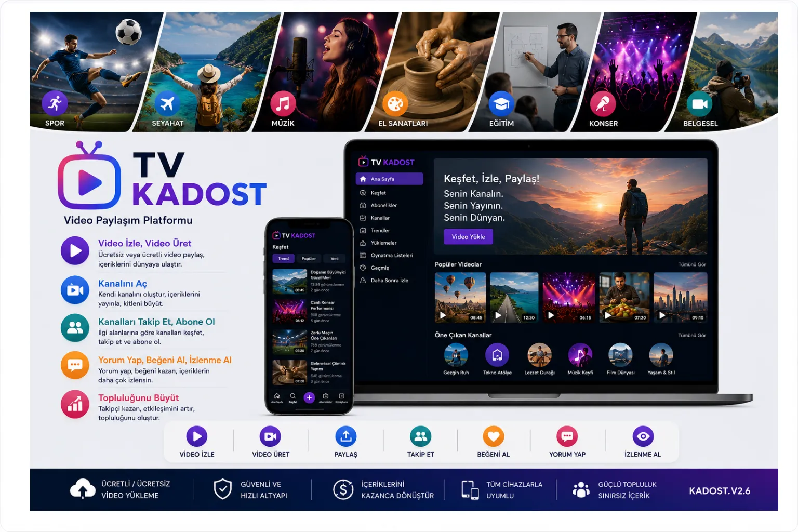Click the cloud upload icon in footer
This screenshot has width=798, height=532.
[83, 489]
